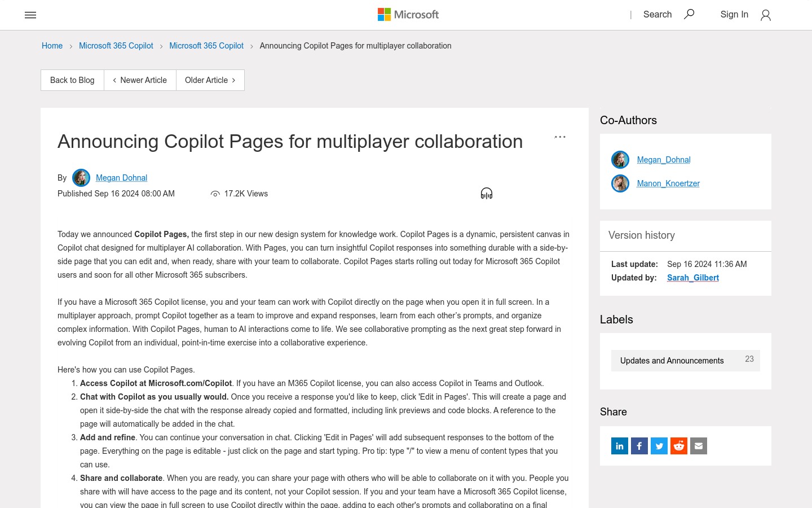Click the Published Sep 16 2024 date
The width and height of the screenshot is (812, 508).
[x=116, y=194]
